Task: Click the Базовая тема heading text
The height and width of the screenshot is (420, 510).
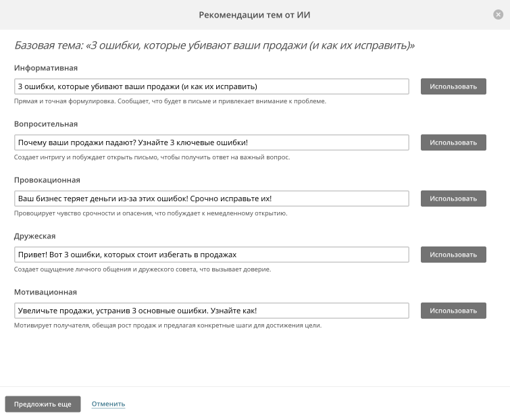Action: click(214, 45)
